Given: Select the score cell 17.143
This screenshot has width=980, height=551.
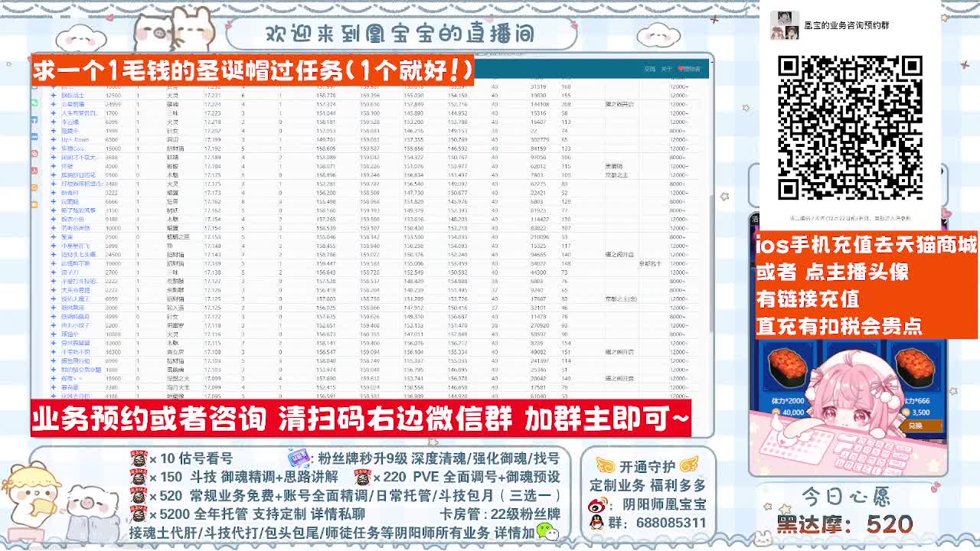Looking at the screenshot, I should [212, 255].
